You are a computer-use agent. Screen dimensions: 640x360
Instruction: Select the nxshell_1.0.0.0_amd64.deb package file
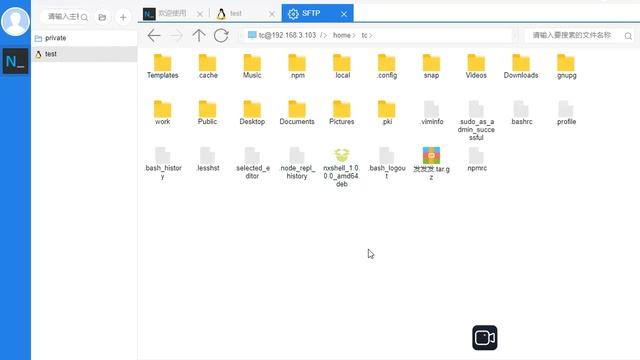pyautogui.click(x=342, y=167)
